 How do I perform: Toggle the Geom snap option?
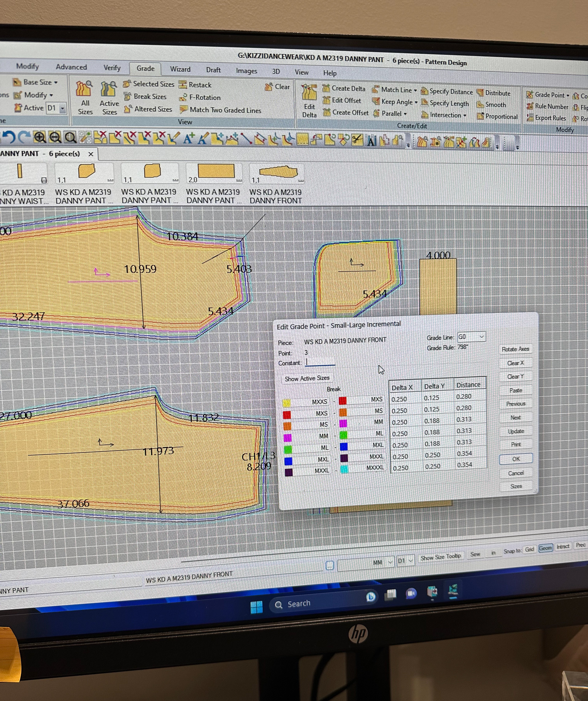(545, 548)
